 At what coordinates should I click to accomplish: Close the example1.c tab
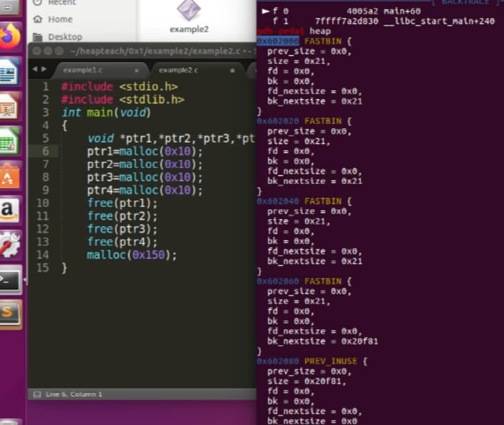coord(136,70)
